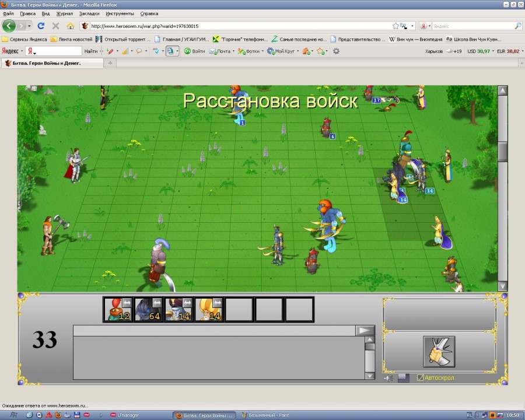Open Лента новостей bookmark feed
525x420 pixels.
(71, 39)
